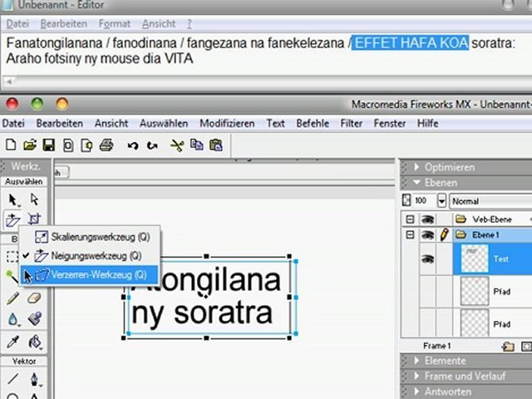The image size is (532, 399).
Task: Click the Cut scissors icon
Action: [176, 145]
